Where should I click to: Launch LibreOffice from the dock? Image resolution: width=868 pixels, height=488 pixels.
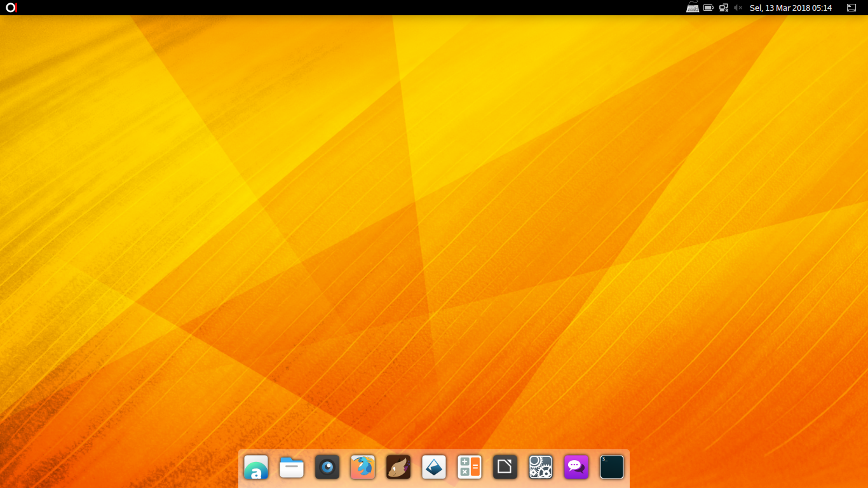505,468
